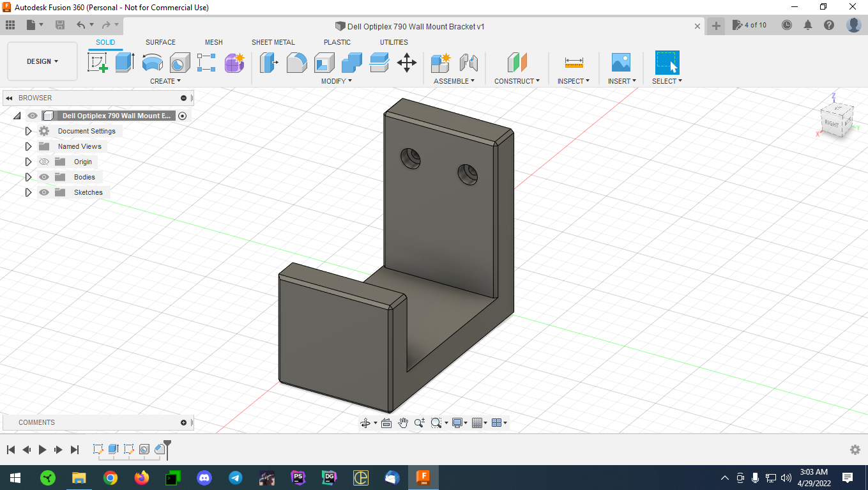Click the New Component icon
868x490 pixels.
coord(441,62)
